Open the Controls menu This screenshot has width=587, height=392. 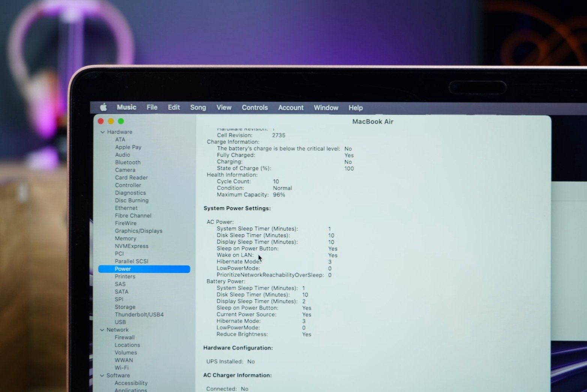[255, 108]
